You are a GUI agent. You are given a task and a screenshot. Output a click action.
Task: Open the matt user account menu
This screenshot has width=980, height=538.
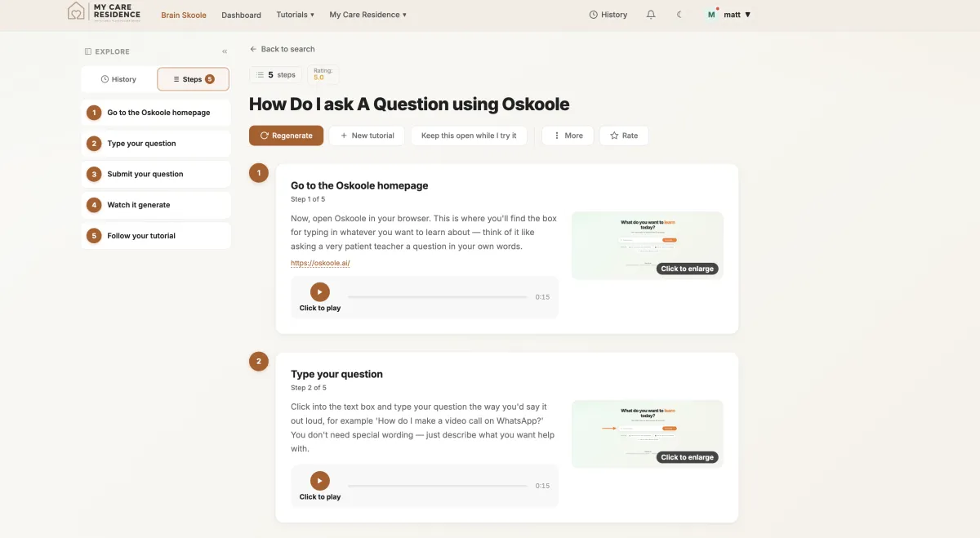click(x=728, y=15)
